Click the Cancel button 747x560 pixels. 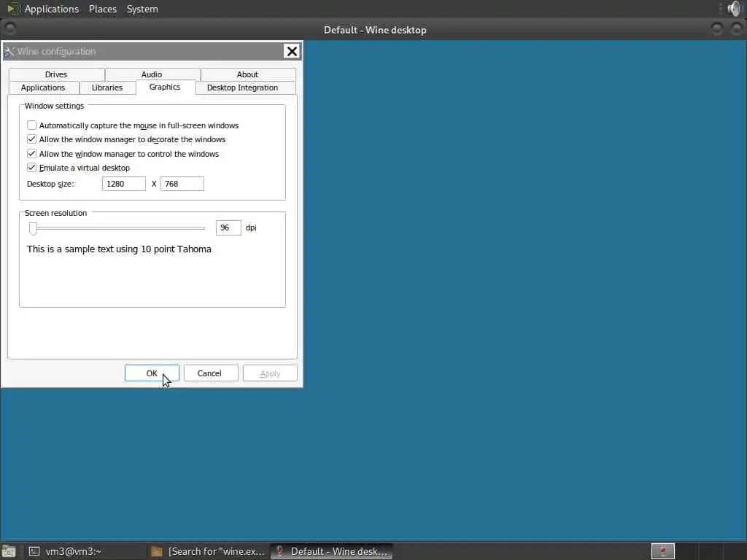pyautogui.click(x=209, y=373)
